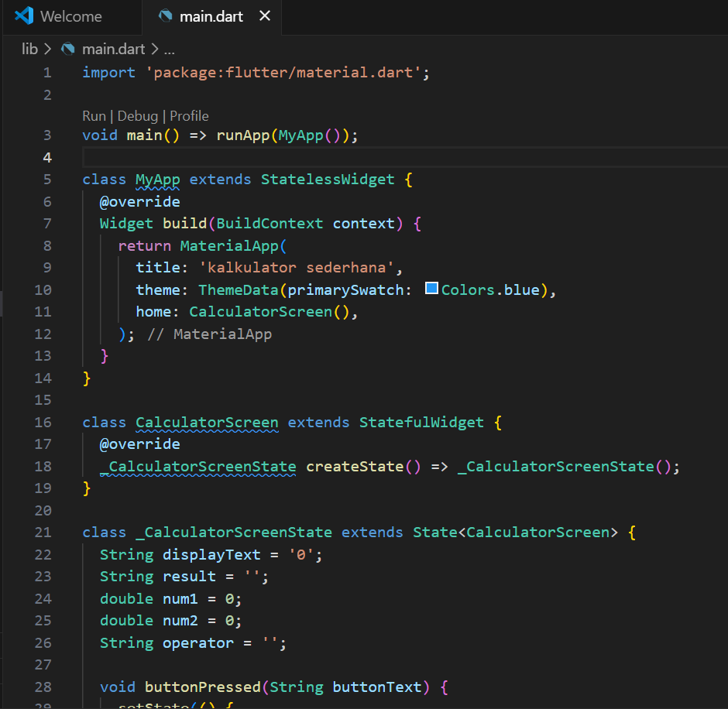This screenshot has width=728, height=709.
Task: Click the Debug CodeLens link
Action: pyautogui.click(x=137, y=116)
